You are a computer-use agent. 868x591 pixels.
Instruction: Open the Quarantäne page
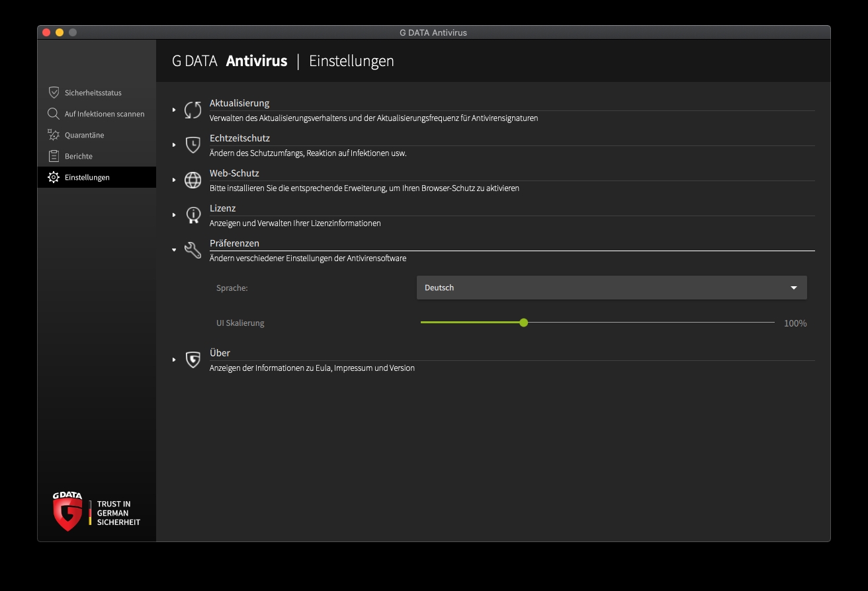pos(97,135)
